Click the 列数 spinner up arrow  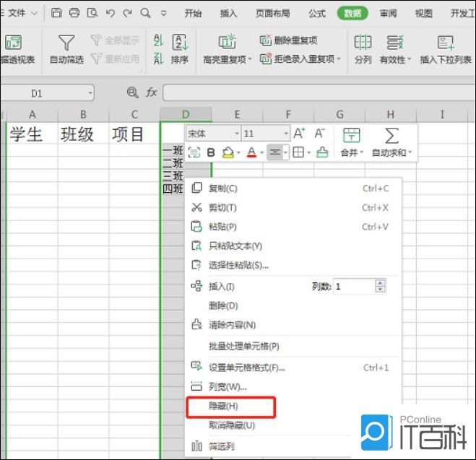[x=380, y=283]
